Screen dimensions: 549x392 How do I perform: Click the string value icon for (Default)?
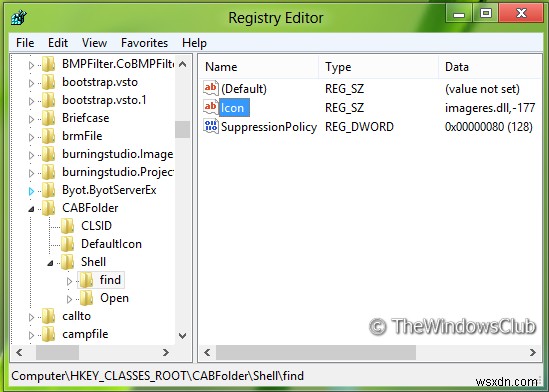tap(211, 88)
